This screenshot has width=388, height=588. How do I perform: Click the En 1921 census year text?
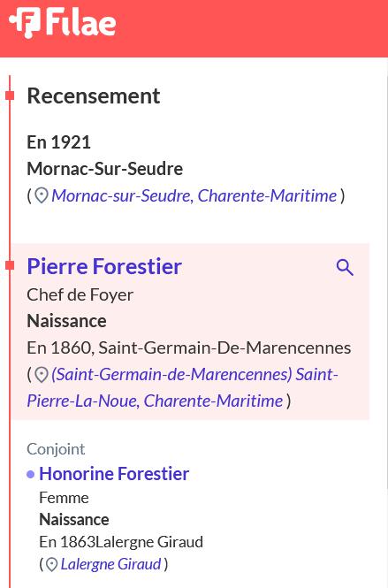(x=59, y=142)
